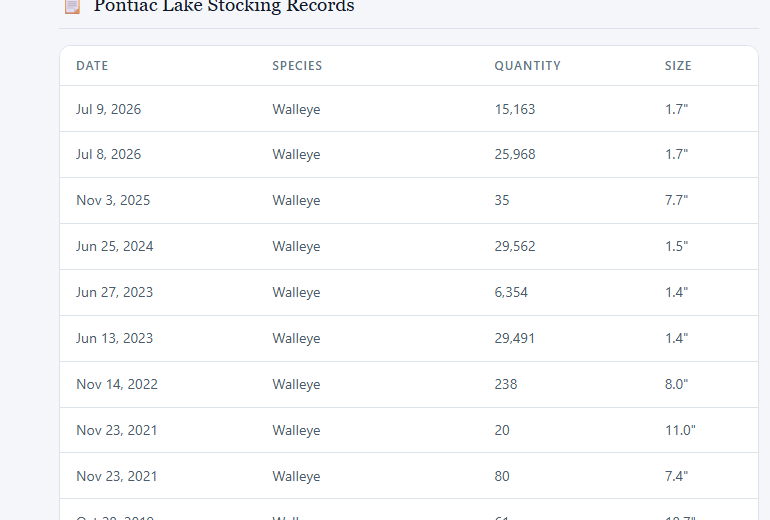Select the SIZE column header
Image resolution: width=770 pixels, height=520 pixels.
pos(678,66)
